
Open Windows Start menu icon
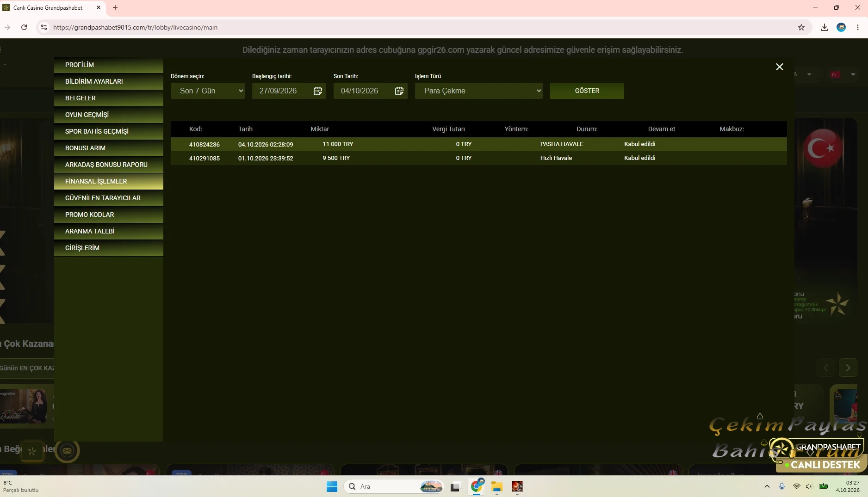point(332,486)
